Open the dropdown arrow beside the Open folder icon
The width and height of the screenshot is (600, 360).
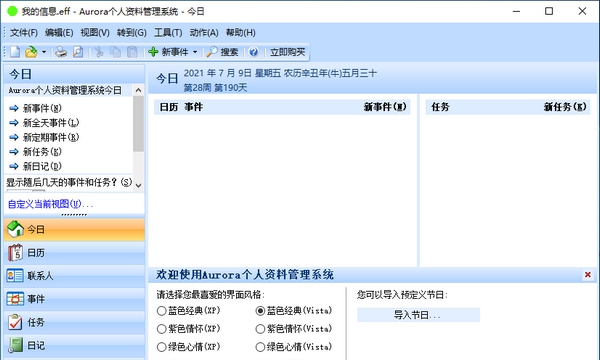(44, 52)
